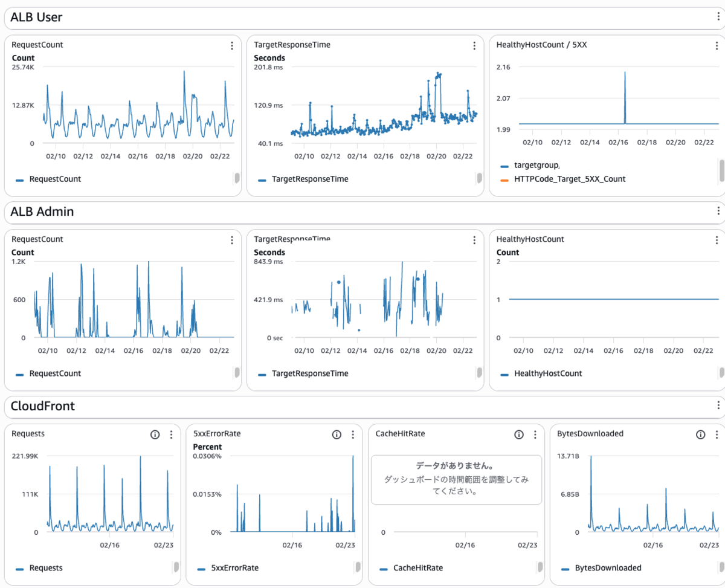Open 5xxErrorRate widget menu

tap(353, 435)
